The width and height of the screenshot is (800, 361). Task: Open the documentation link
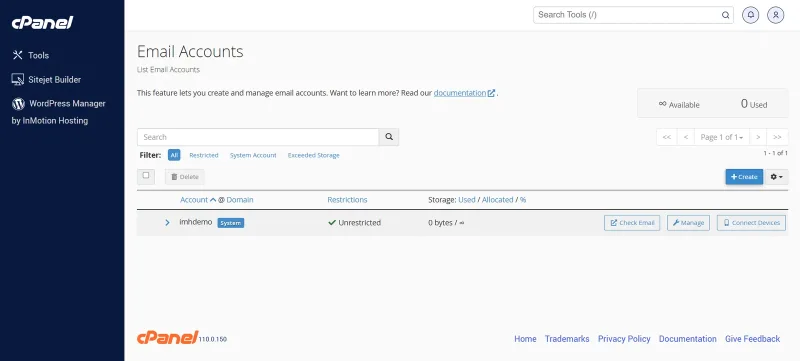pos(464,93)
